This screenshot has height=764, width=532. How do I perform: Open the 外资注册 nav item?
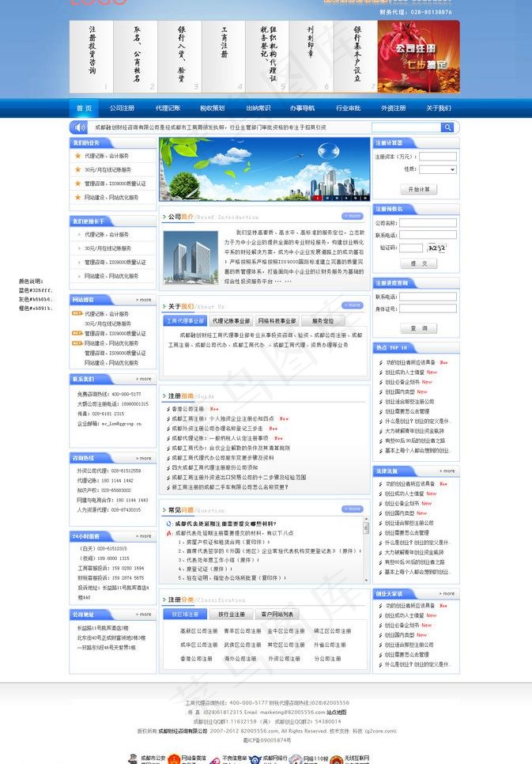click(x=393, y=108)
